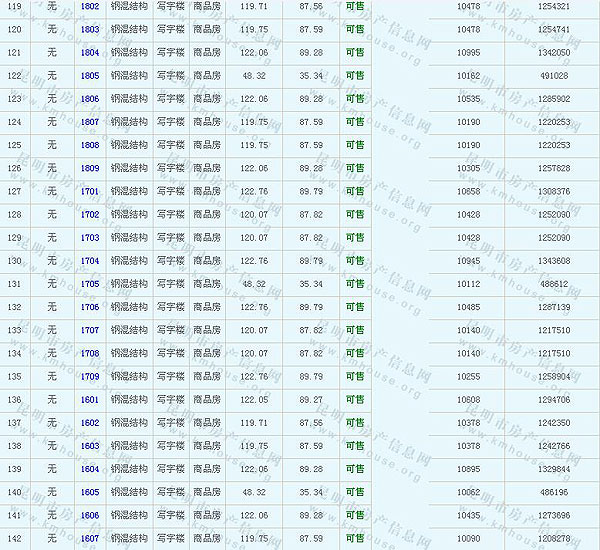Click room number 1701
Viewport: 600px width, 550px height.
[x=90, y=191]
